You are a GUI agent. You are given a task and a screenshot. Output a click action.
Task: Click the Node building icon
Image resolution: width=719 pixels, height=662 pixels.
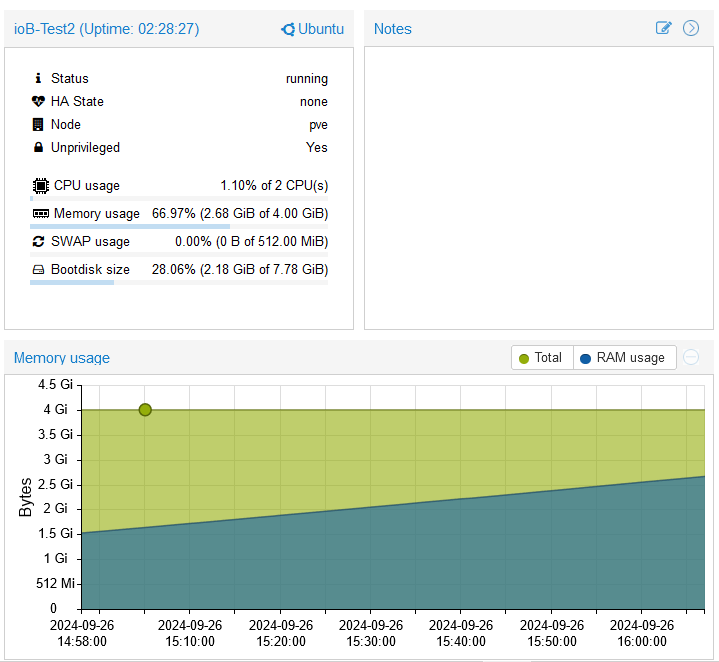(x=39, y=124)
